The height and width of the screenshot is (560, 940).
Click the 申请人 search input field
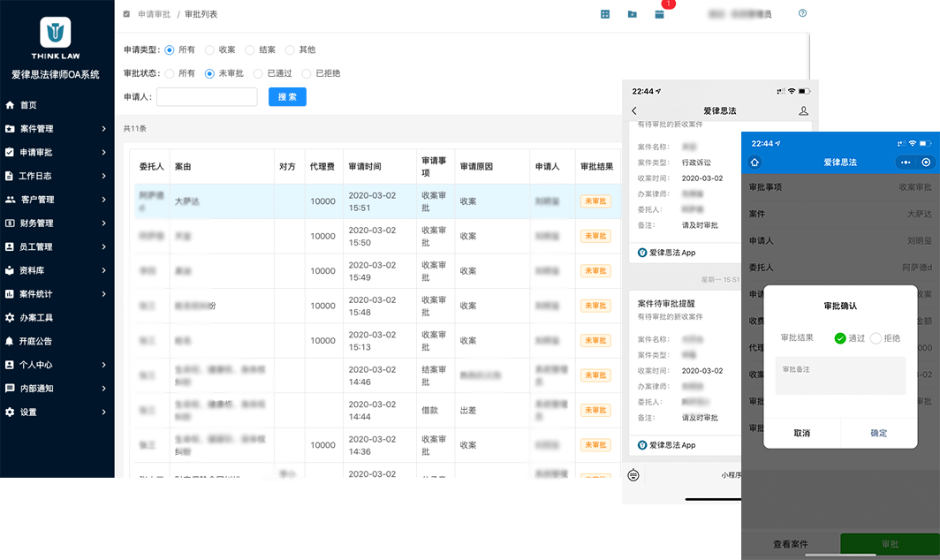pyautogui.click(x=207, y=97)
